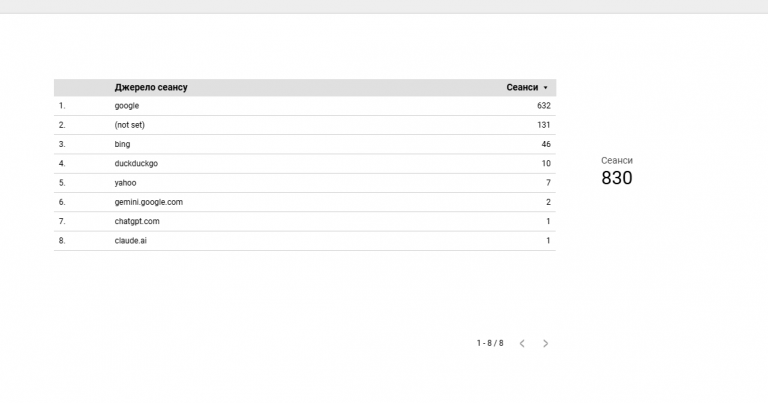The width and height of the screenshot is (768, 403).
Task: Toggle the sort arrow beside Сеанси header
Action: [545, 88]
